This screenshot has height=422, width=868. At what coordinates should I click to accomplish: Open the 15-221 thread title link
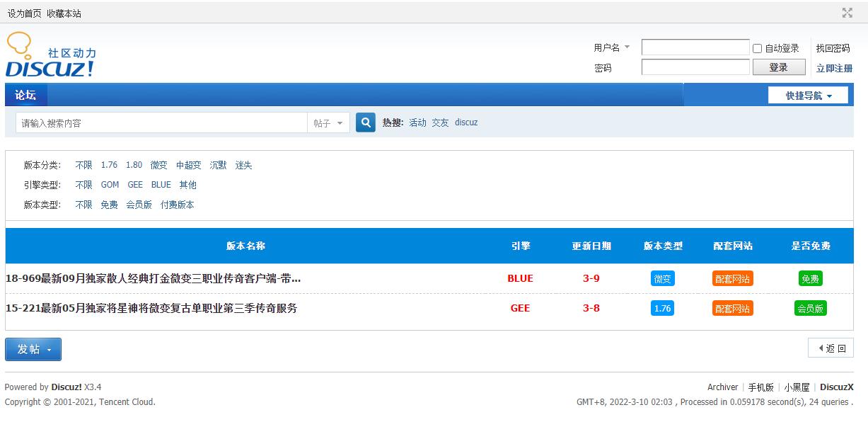coord(151,308)
